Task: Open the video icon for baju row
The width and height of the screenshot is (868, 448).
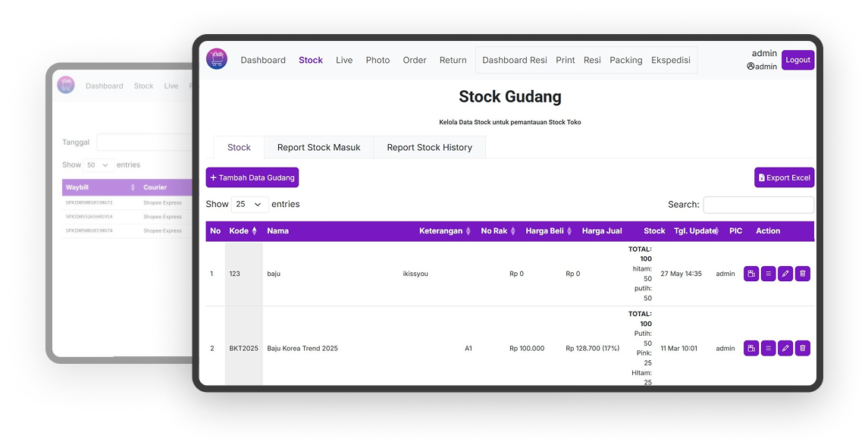Action: [751, 274]
